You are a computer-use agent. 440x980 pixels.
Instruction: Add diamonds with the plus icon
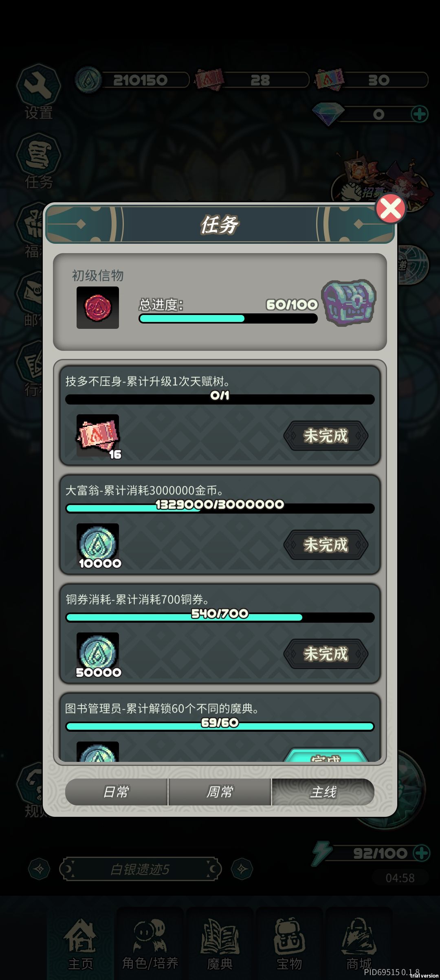tap(420, 114)
